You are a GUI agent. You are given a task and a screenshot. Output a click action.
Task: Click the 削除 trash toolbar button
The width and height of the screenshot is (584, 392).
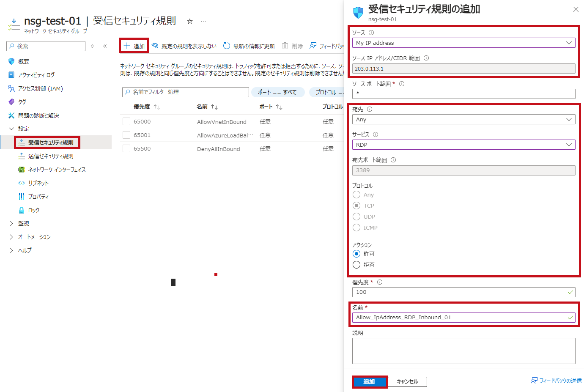293,46
